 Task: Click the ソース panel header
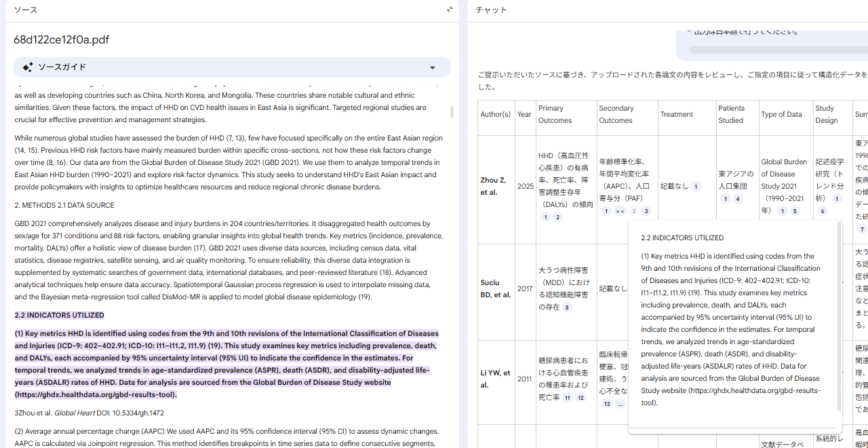click(x=26, y=10)
